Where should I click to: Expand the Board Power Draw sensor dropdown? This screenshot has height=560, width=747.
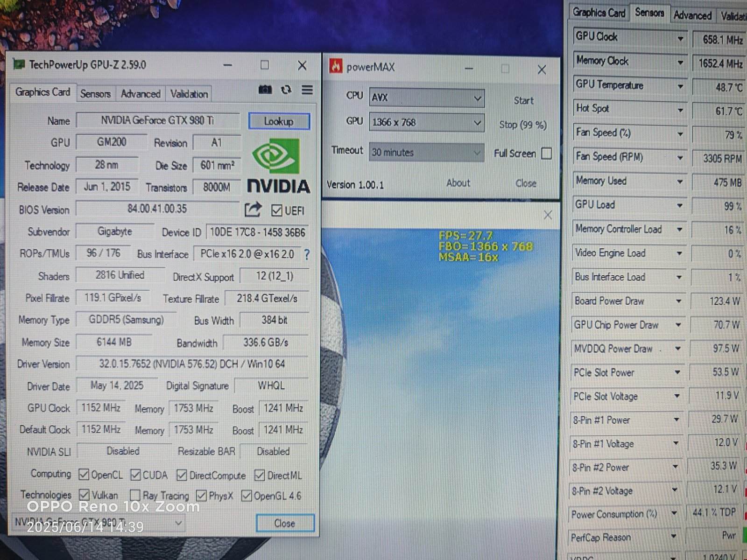679,301
